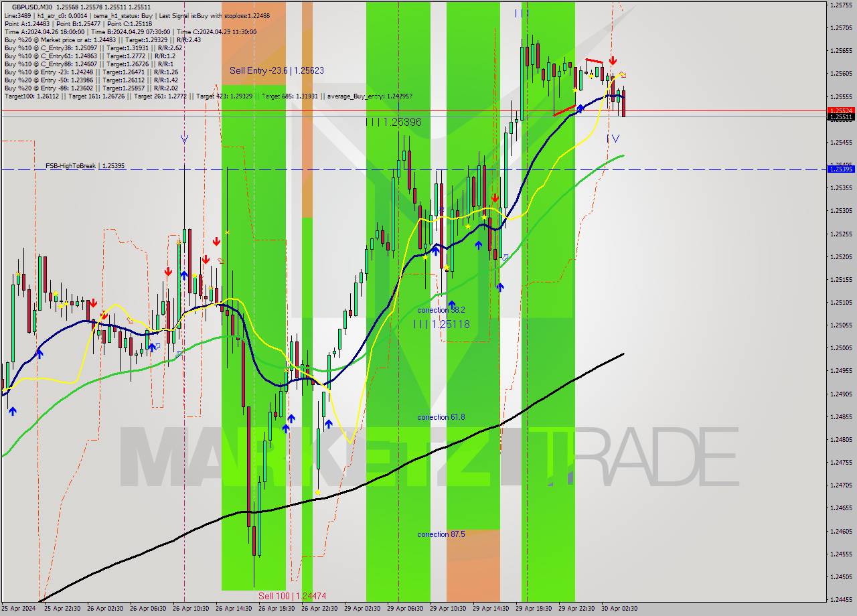Click the 'Sell Entry -23.6 | 1.25623' label

pos(277,70)
